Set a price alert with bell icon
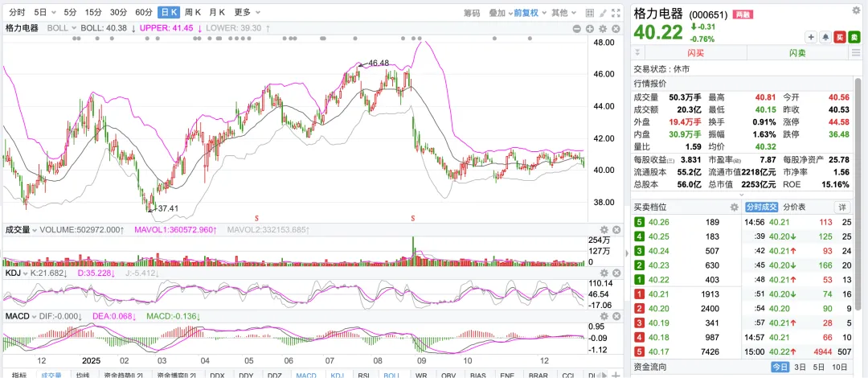This screenshot has width=868, height=378. (825, 36)
